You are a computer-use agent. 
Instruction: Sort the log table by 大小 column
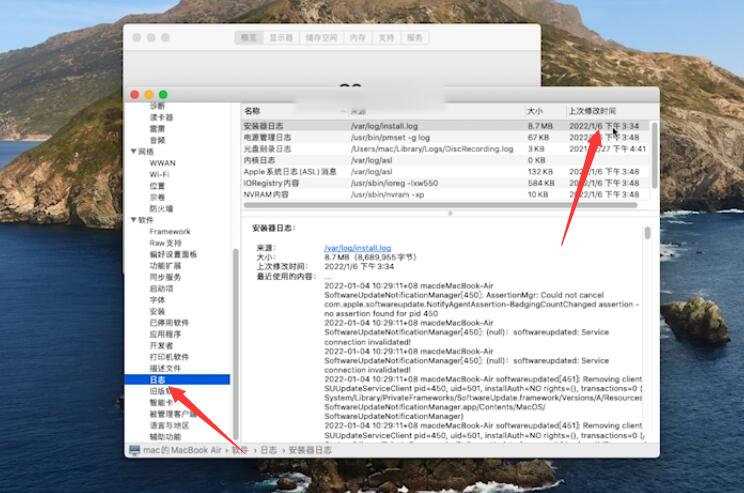click(x=535, y=111)
